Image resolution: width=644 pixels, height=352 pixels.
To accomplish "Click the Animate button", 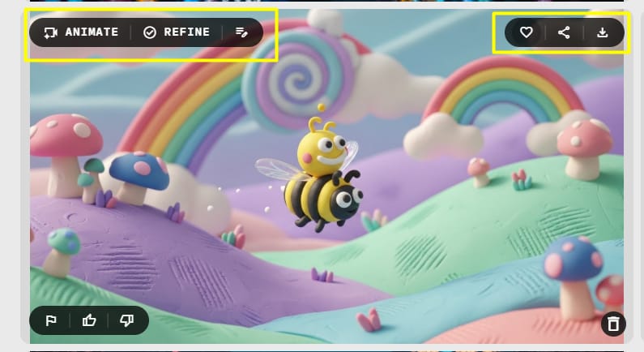I will click(81, 32).
